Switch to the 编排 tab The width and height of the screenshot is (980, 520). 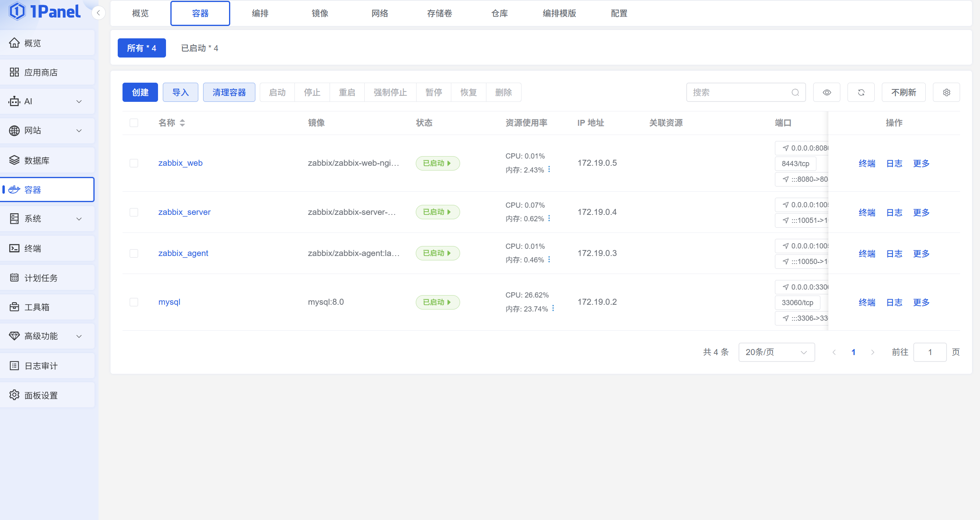(260, 14)
